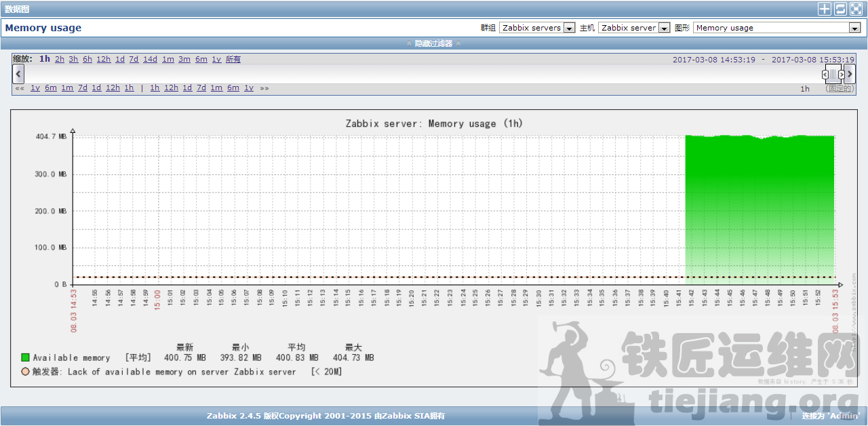Click the graph title Zabbix server: Memory usage (1h)

tap(434, 123)
